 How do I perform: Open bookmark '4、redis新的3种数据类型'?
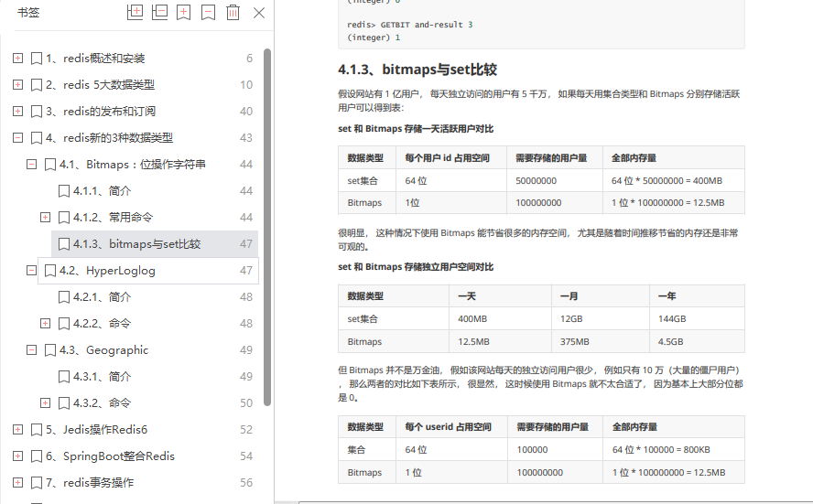tap(109, 138)
